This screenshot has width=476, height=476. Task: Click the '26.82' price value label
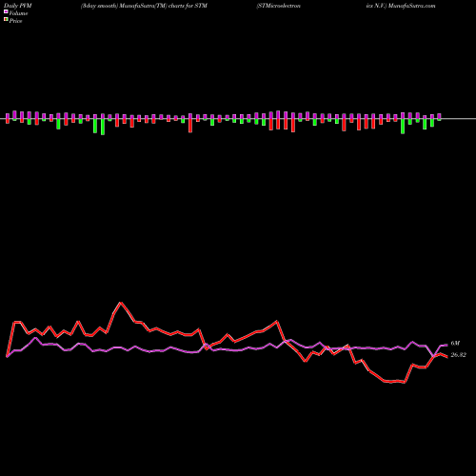pyautogui.click(x=458, y=355)
